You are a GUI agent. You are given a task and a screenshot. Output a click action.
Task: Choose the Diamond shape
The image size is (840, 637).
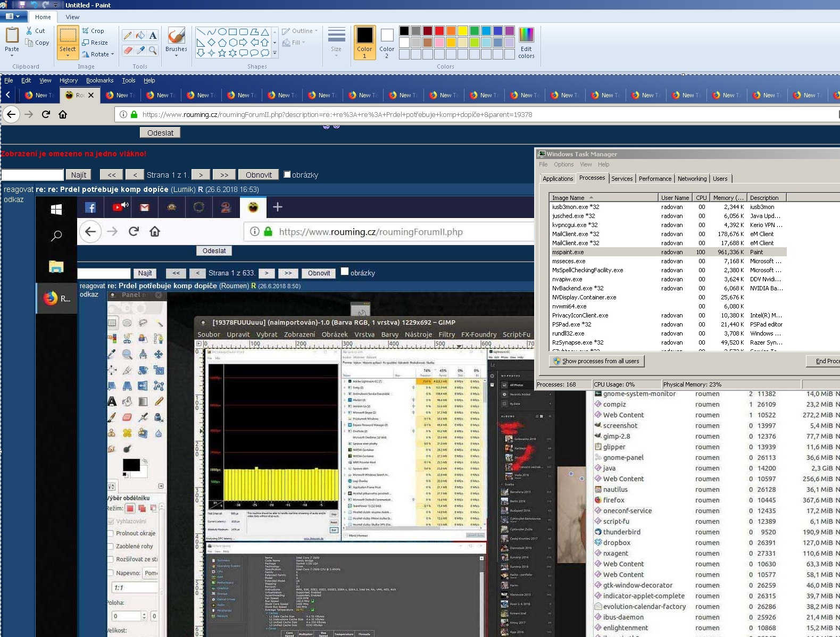(x=211, y=43)
